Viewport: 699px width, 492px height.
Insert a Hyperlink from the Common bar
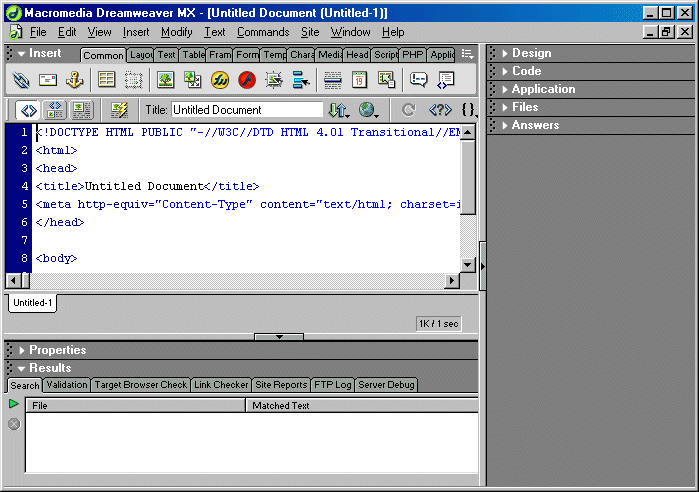coord(21,80)
